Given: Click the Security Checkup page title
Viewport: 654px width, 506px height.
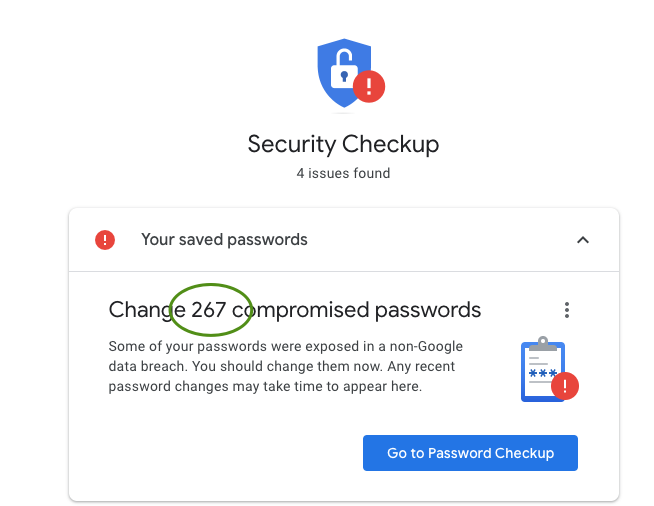Looking at the screenshot, I should (x=343, y=144).
